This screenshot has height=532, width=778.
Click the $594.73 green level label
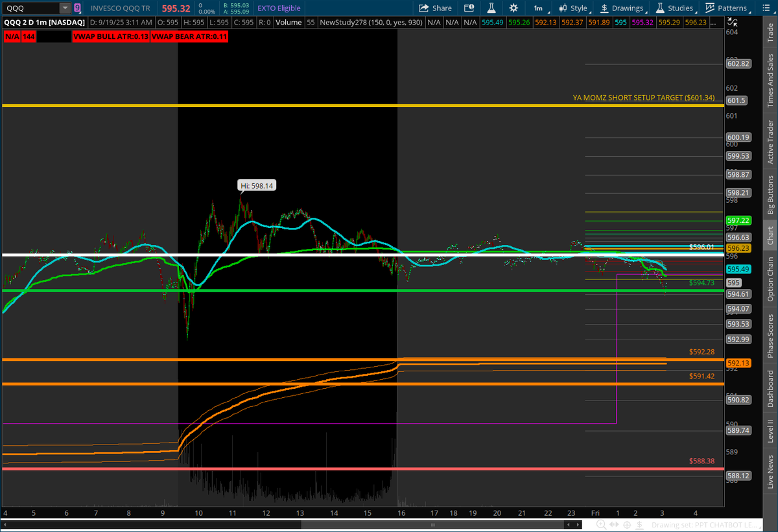[702, 283]
